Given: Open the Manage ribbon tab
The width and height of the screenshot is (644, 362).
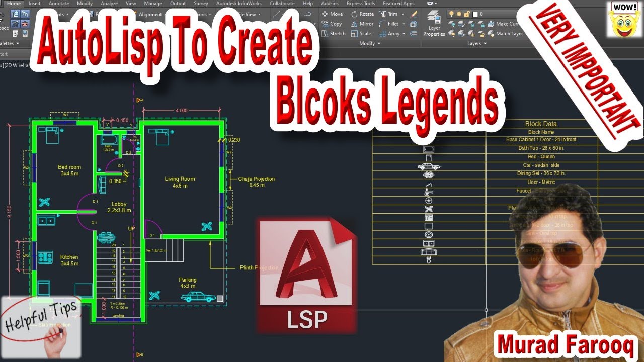Looking at the screenshot, I should (x=153, y=4).
